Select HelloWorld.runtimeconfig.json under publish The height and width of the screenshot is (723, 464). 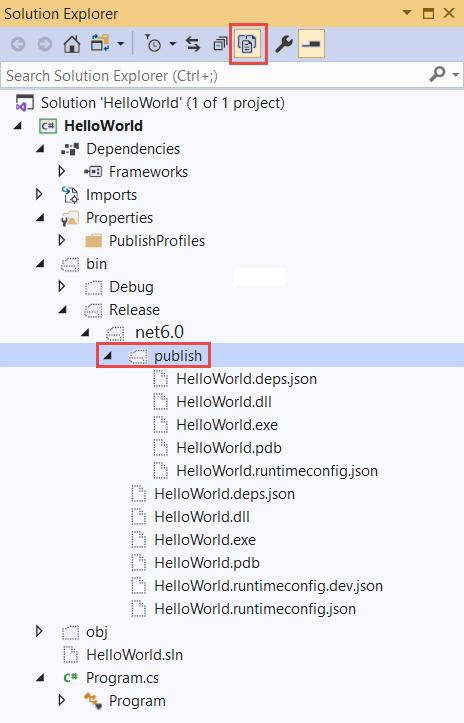(x=277, y=471)
